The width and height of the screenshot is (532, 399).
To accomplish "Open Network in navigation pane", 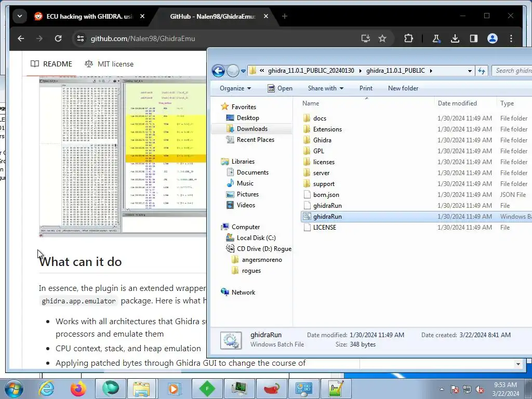I will coord(243,292).
